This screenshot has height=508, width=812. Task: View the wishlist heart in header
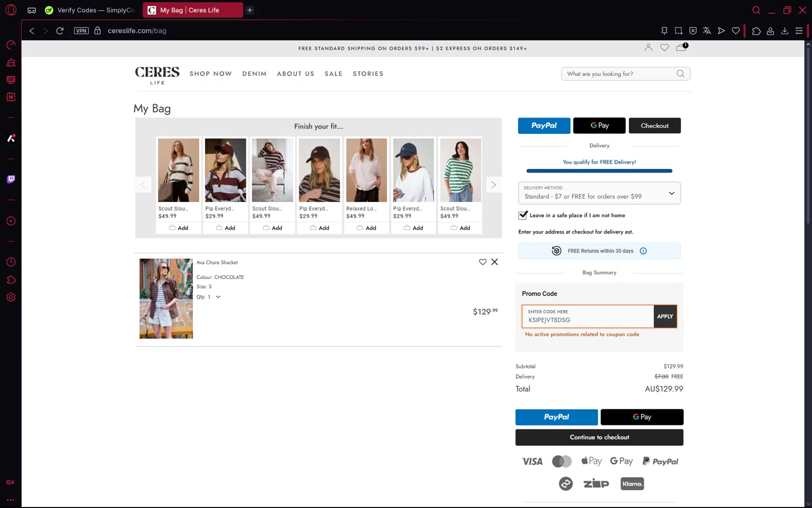click(x=665, y=48)
